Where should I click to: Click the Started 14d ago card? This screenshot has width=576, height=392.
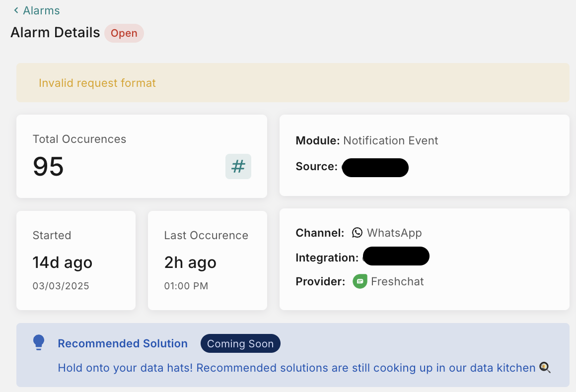click(76, 261)
